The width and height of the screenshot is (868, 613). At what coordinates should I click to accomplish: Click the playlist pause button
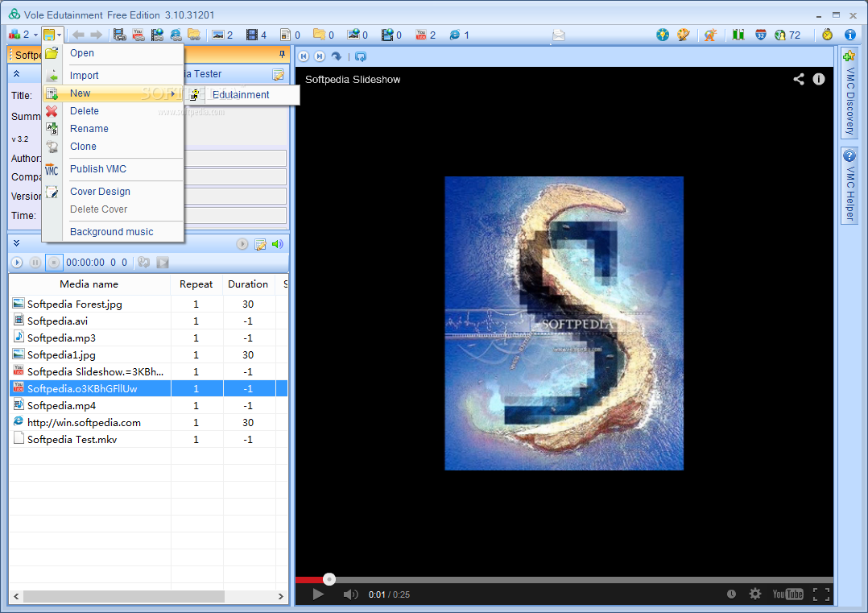coord(35,263)
